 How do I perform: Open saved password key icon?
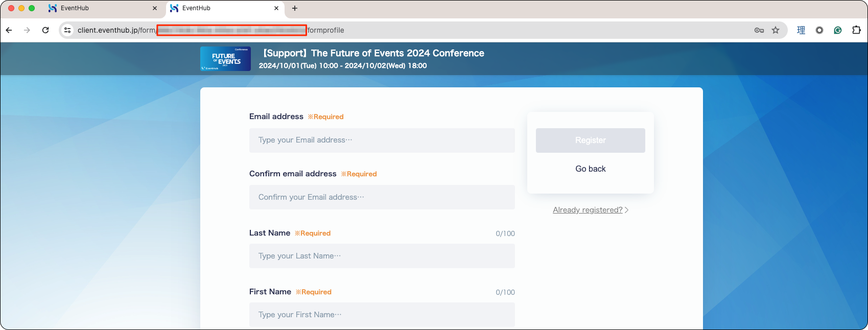tap(759, 30)
